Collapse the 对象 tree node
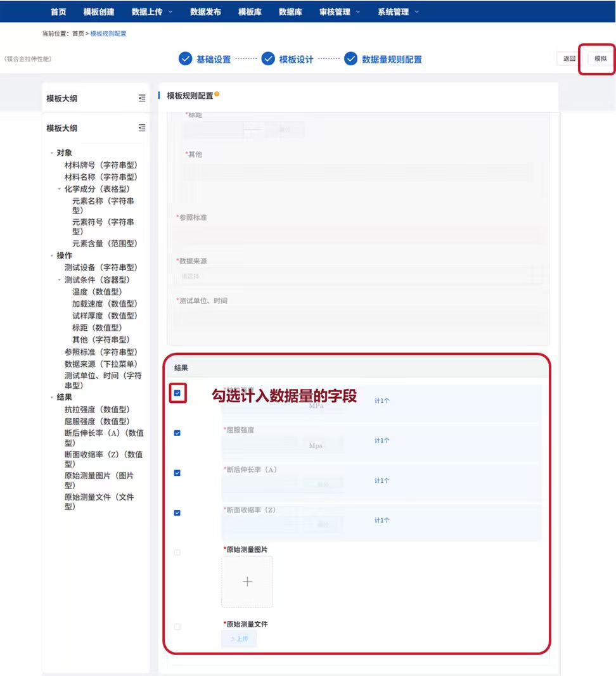The image size is (616, 676). click(x=52, y=153)
